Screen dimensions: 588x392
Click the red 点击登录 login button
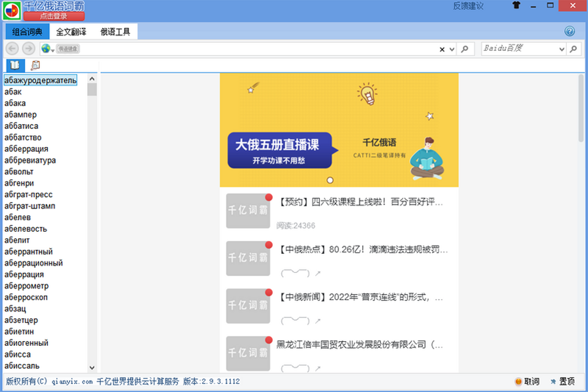click(x=53, y=16)
